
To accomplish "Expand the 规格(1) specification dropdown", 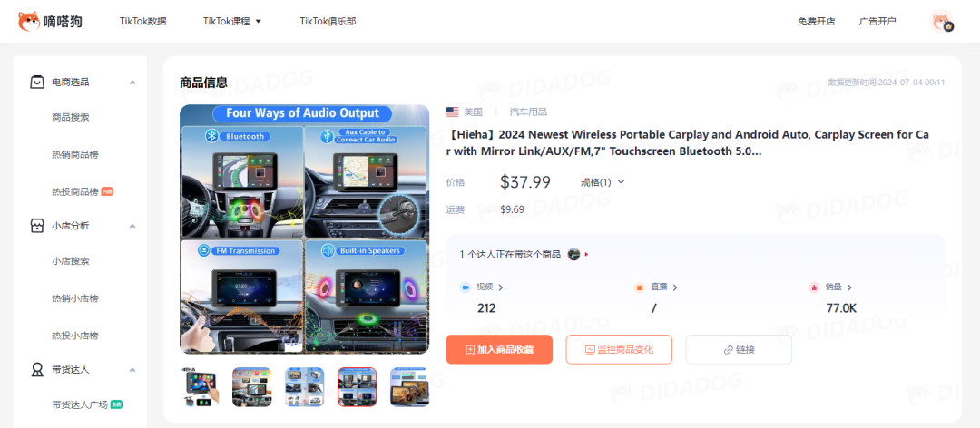I will 603,182.
